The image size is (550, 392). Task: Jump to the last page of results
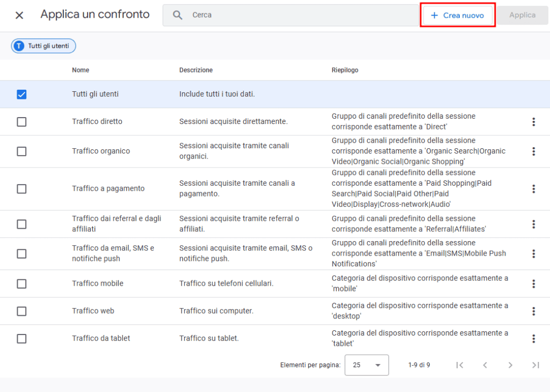point(535,365)
